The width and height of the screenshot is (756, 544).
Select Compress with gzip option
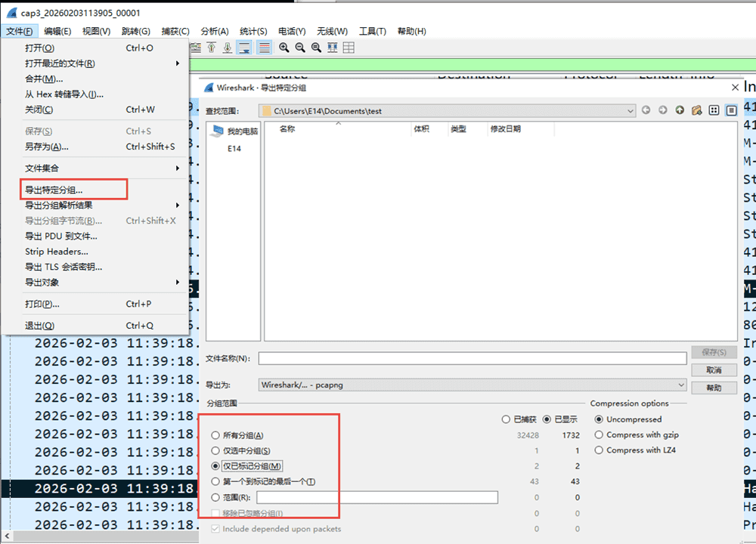600,434
